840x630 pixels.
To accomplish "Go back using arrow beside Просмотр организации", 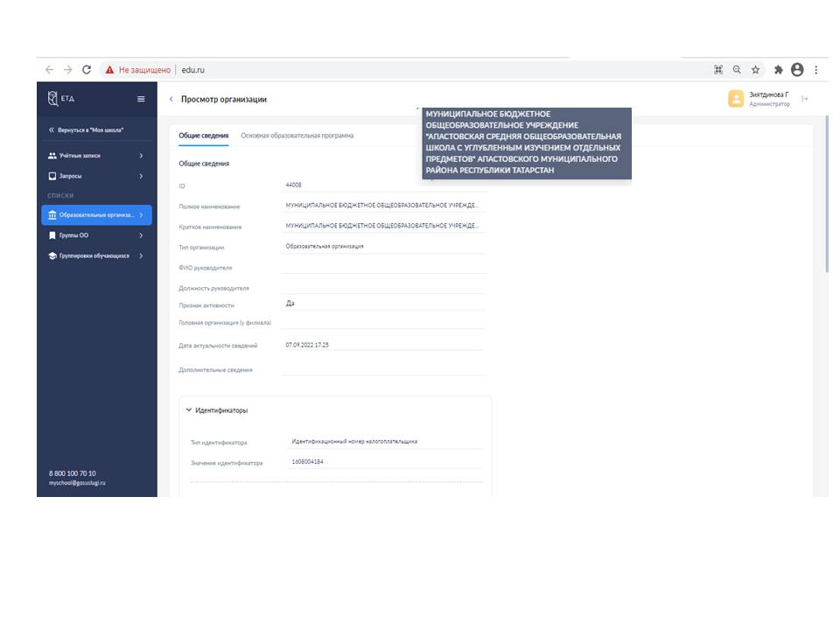I will (171, 100).
